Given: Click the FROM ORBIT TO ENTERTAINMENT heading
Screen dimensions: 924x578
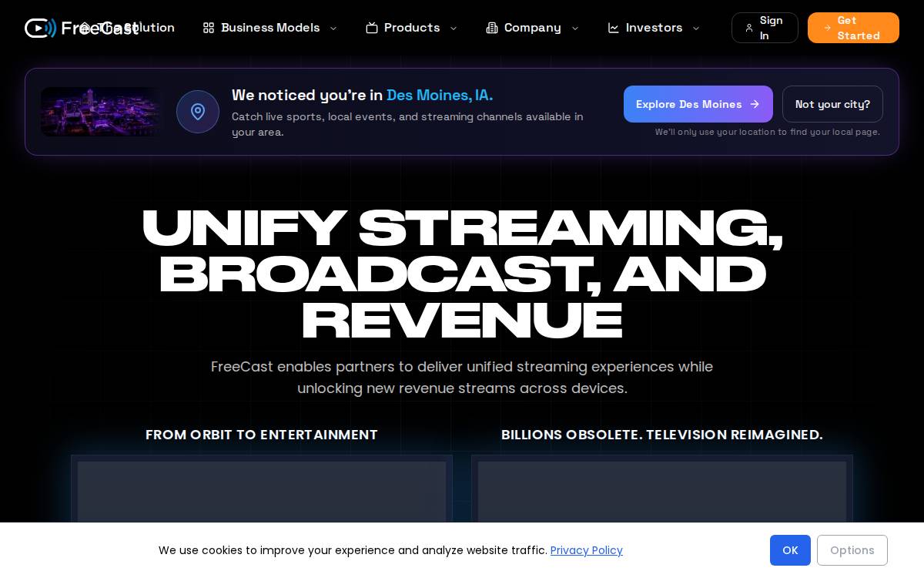Looking at the screenshot, I should [262, 435].
